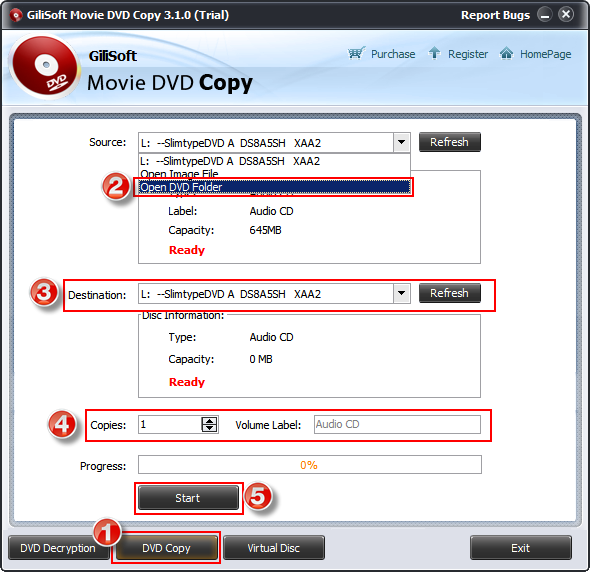Click Report Bugs in title bar
The height and width of the screenshot is (572, 590).
(495, 15)
